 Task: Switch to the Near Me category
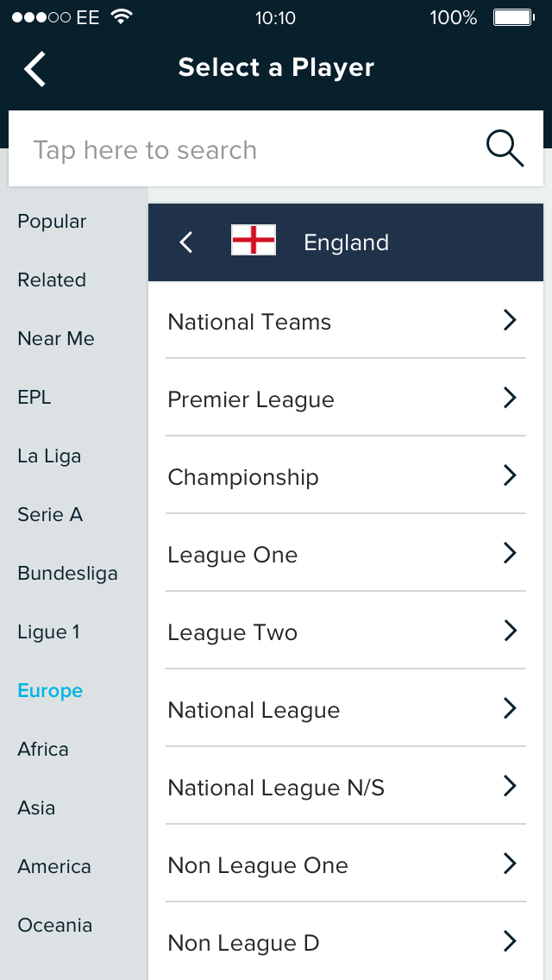click(x=56, y=339)
